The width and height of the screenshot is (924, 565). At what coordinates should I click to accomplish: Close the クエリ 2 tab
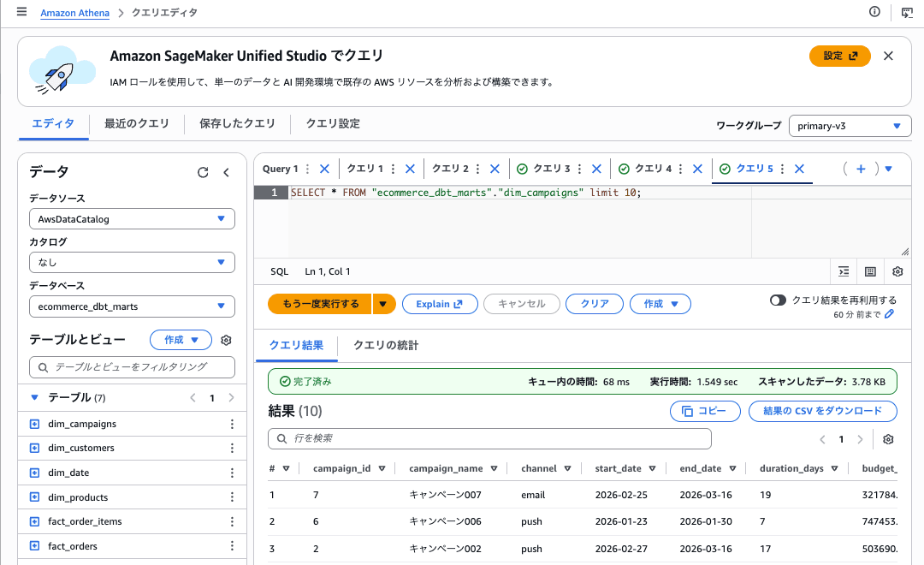[495, 169]
